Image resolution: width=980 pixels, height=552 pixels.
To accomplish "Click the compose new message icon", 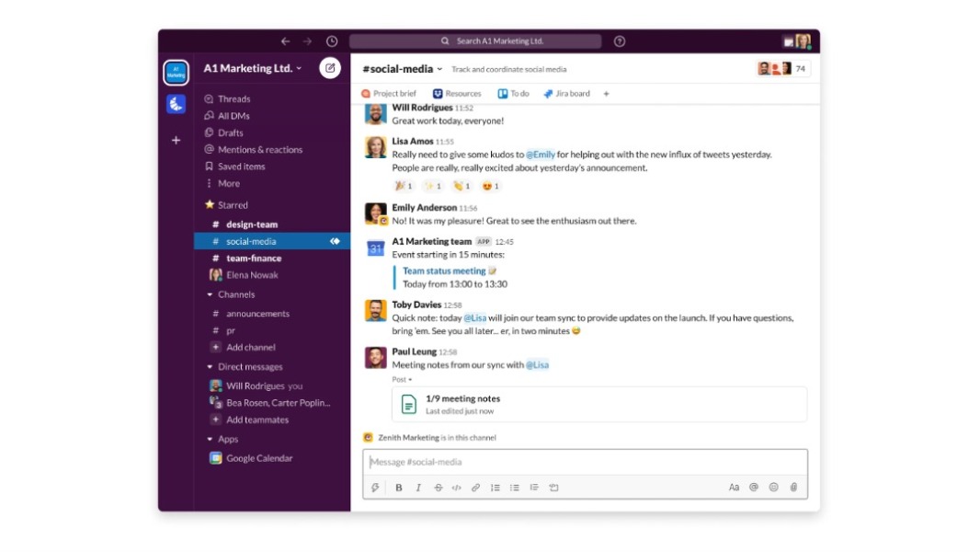I will 329,68.
